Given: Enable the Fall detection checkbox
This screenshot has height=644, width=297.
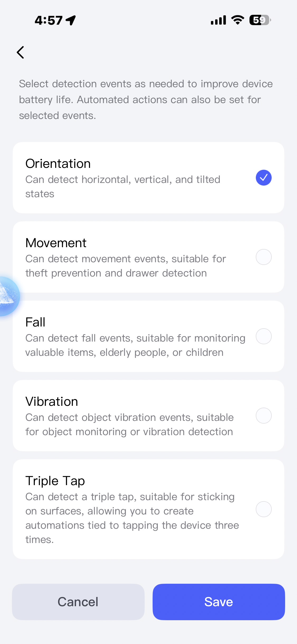Looking at the screenshot, I should (263, 336).
